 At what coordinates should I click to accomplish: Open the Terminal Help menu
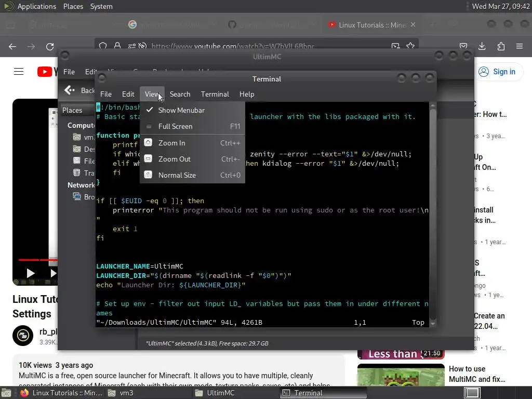[247, 94]
